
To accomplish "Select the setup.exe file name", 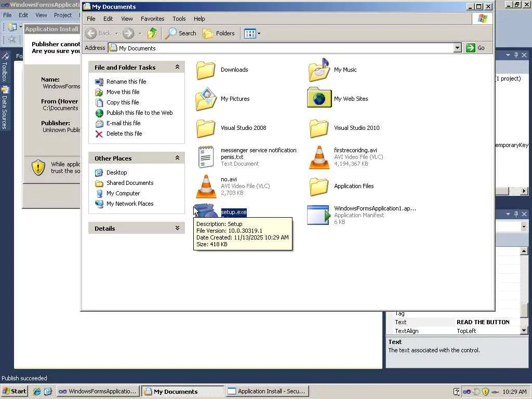I will click(x=234, y=212).
